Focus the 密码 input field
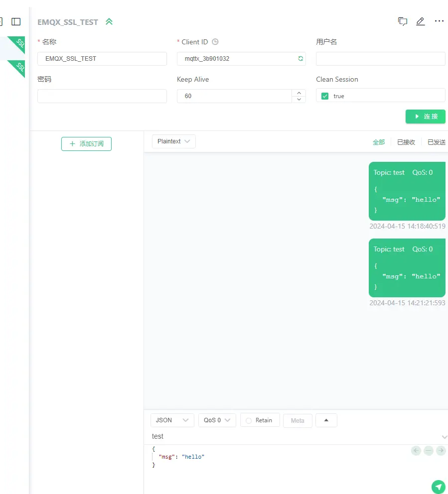Image resolution: width=448 pixels, height=494 pixels. (x=102, y=96)
